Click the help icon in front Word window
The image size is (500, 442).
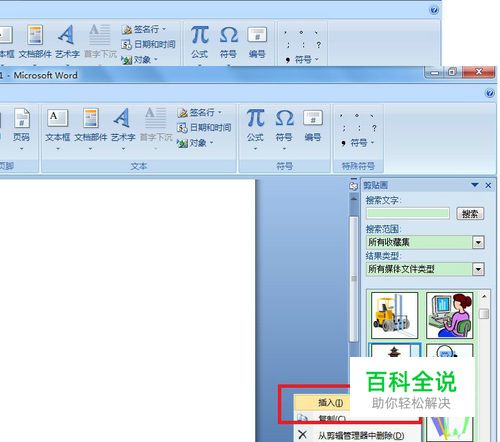[490, 93]
